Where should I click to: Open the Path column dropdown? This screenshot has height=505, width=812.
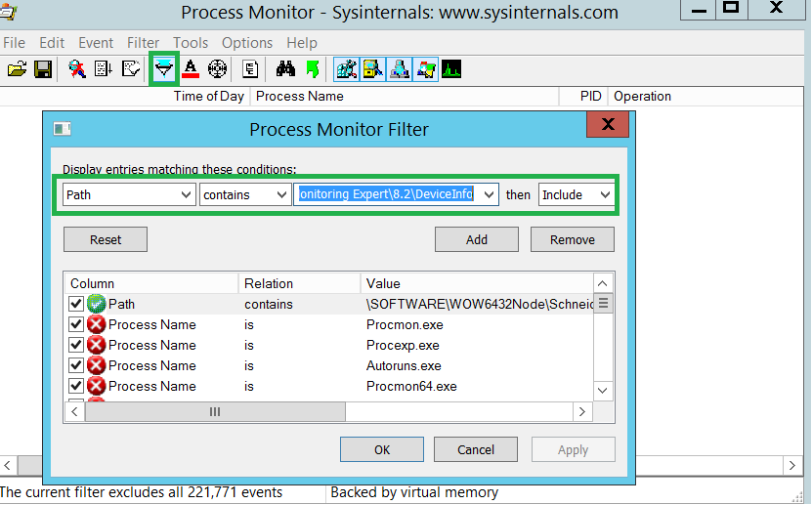pos(128,195)
